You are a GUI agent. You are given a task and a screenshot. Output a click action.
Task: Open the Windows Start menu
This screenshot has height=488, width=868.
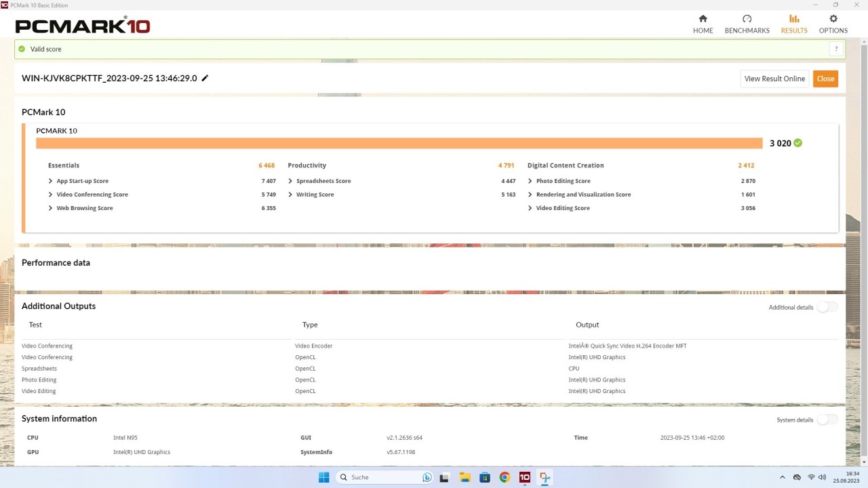pyautogui.click(x=324, y=477)
